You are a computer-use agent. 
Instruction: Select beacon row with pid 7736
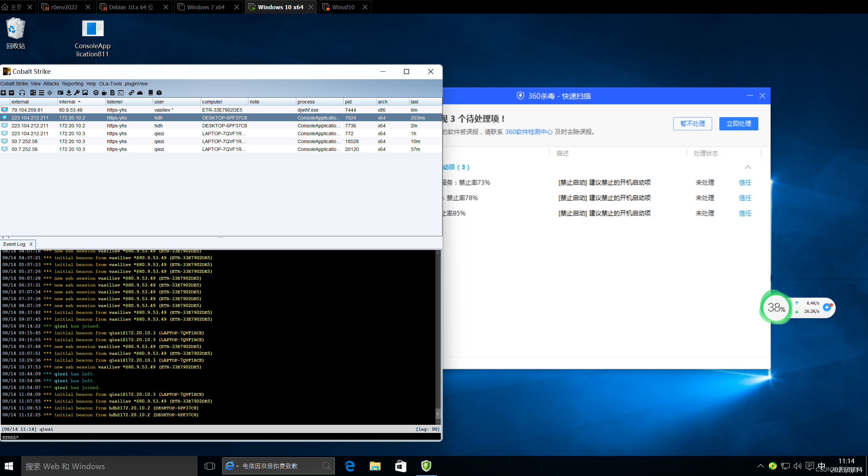point(221,126)
